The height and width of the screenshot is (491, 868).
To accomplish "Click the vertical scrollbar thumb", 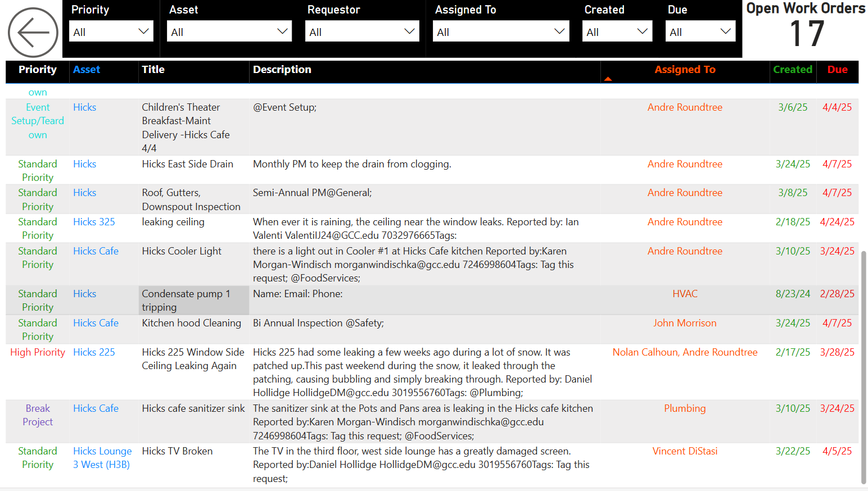I will coord(864,367).
